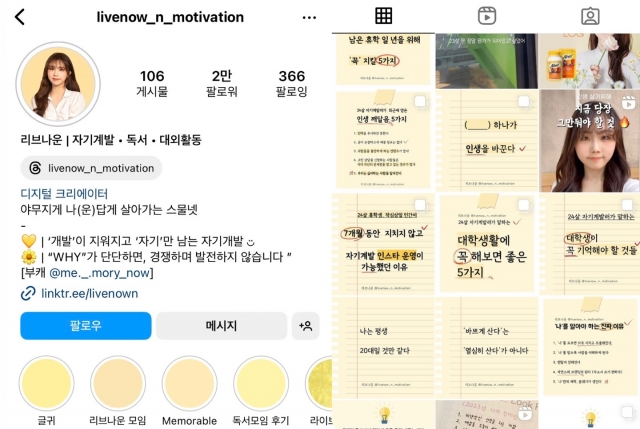
Task: View the 2만 팔로워 followers list
Action: [x=222, y=83]
